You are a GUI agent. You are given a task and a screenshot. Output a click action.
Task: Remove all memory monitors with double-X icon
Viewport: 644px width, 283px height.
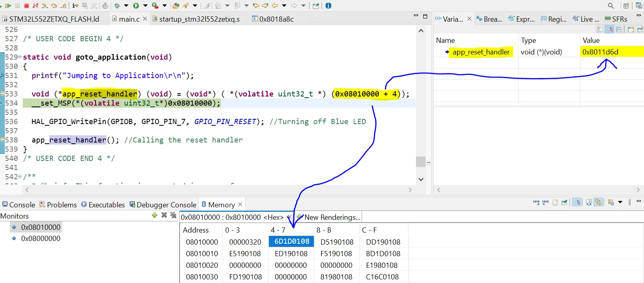tap(173, 215)
